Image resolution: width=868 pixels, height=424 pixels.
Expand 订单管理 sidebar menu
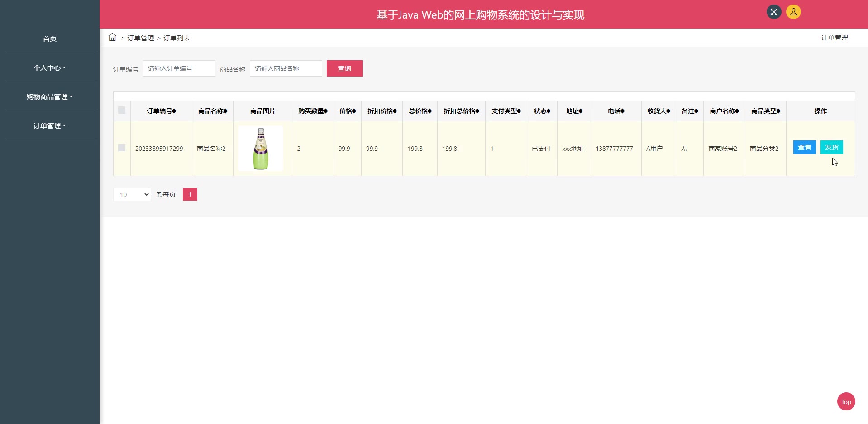(x=50, y=125)
